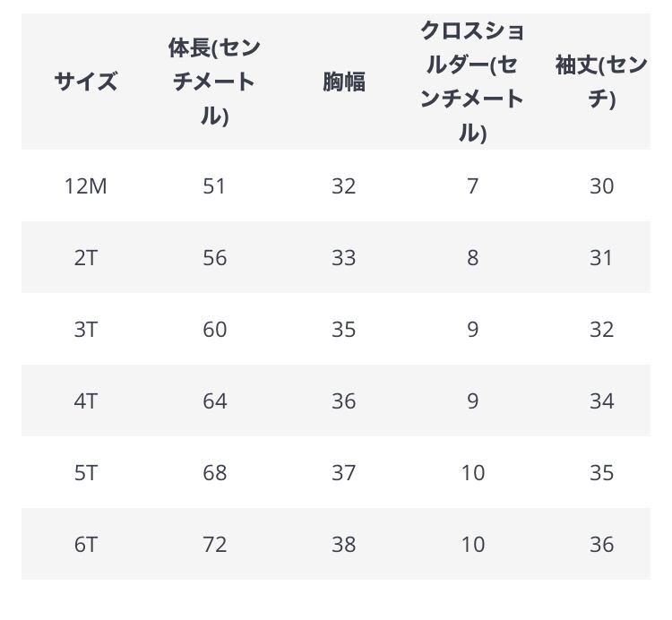
Task: Click the 胸幅 column header
Action: point(343,82)
